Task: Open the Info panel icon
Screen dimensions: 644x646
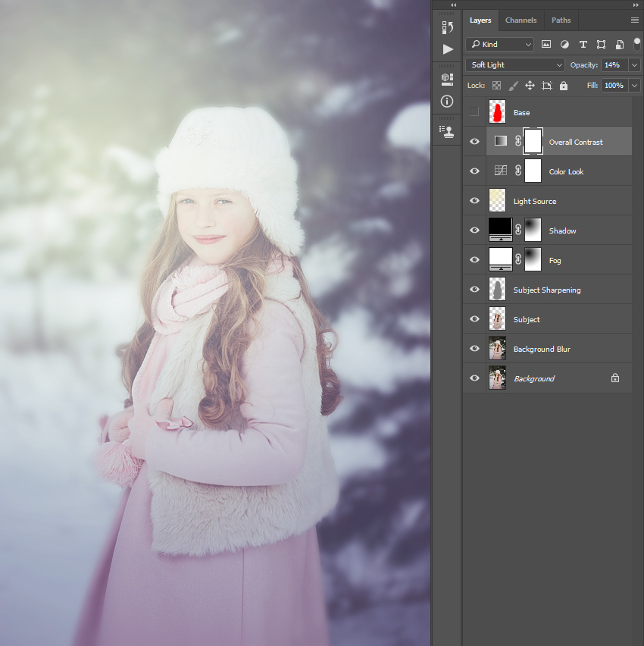Action: 447,102
